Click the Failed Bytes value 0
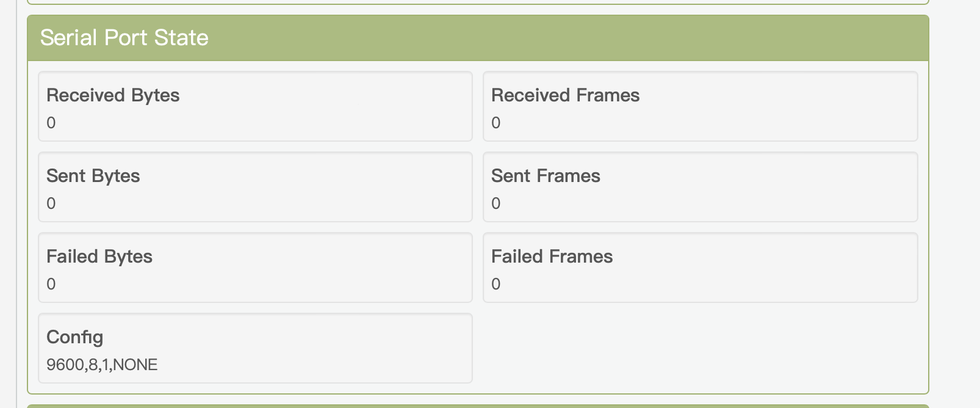980x408 pixels. click(x=51, y=284)
